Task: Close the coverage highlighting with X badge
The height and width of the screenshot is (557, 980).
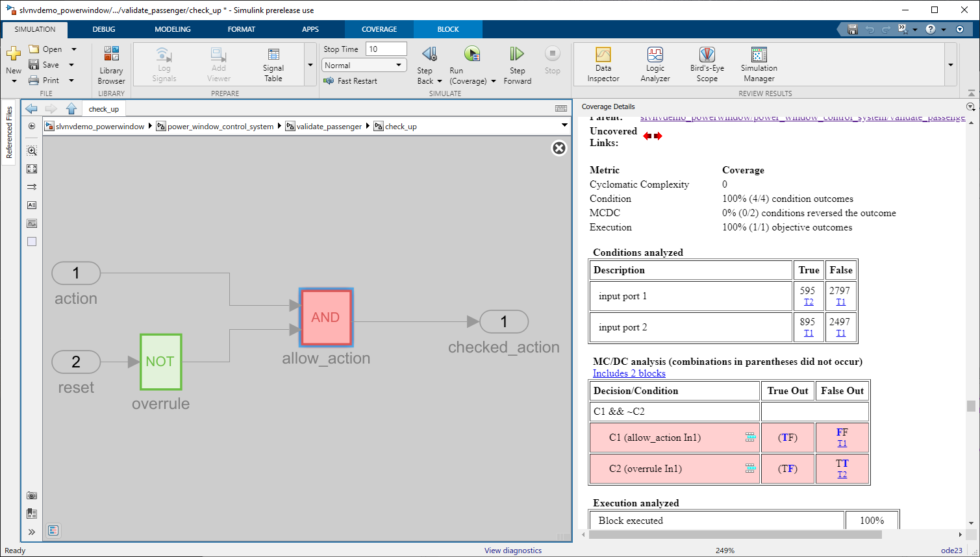Action: click(x=559, y=148)
